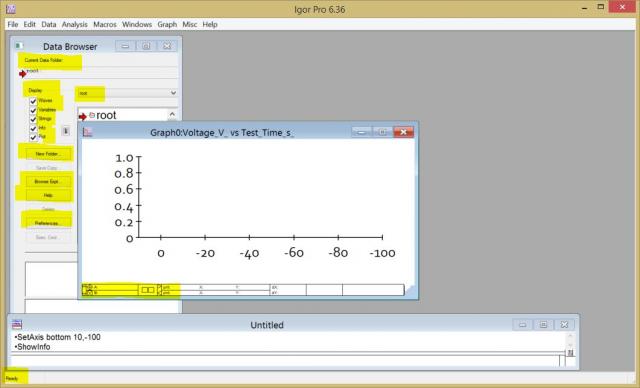The height and width of the screenshot is (388, 640).
Task: Click the red arrow beside root in the tree
Action: point(82,117)
